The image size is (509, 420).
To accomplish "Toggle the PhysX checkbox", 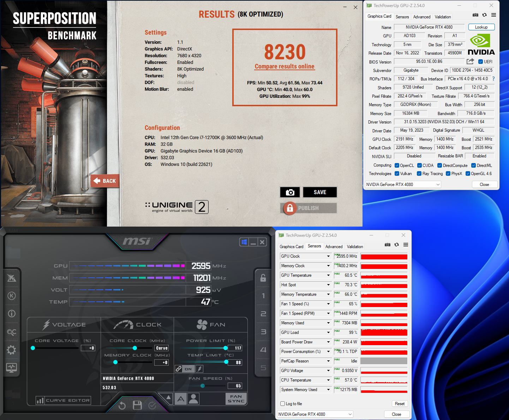I will (448, 174).
